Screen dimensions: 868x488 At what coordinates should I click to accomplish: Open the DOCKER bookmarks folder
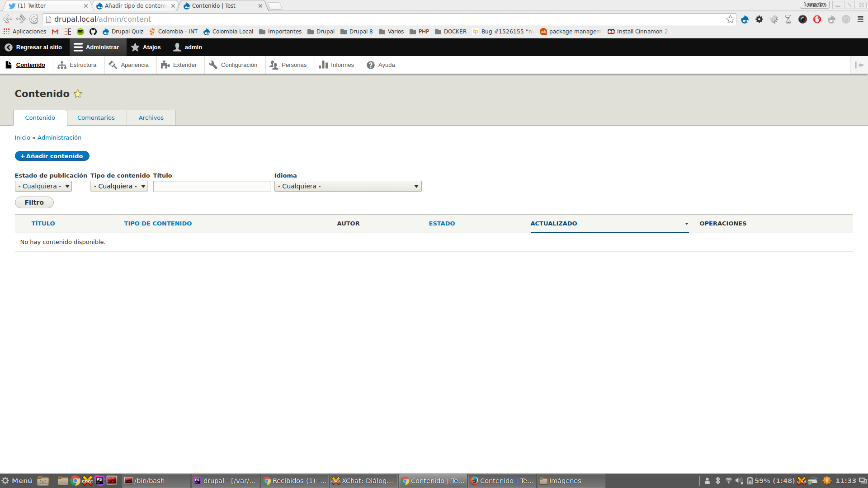click(450, 32)
